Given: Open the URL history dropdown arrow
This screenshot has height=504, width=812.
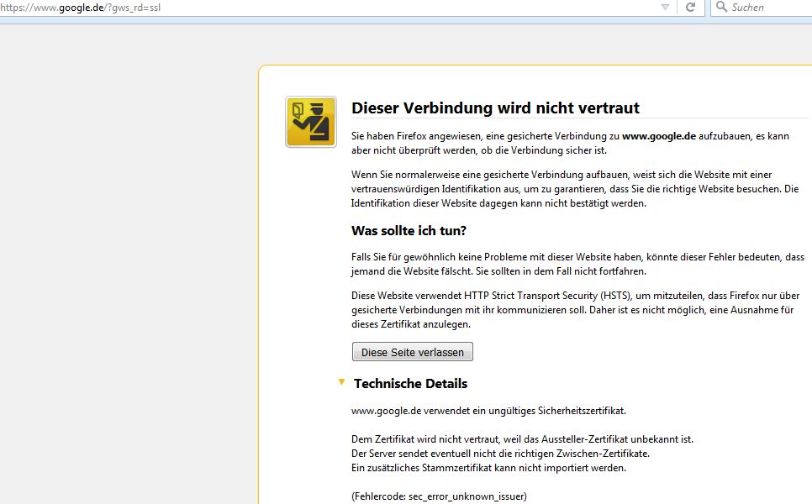Looking at the screenshot, I should 666,8.
